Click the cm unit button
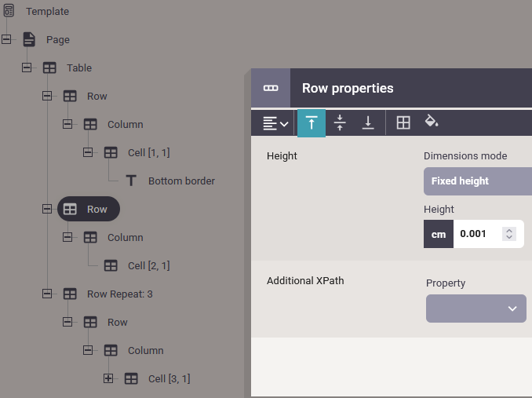This screenshot has height=398, width=532. pyautogui.click(x=439, y=234)
